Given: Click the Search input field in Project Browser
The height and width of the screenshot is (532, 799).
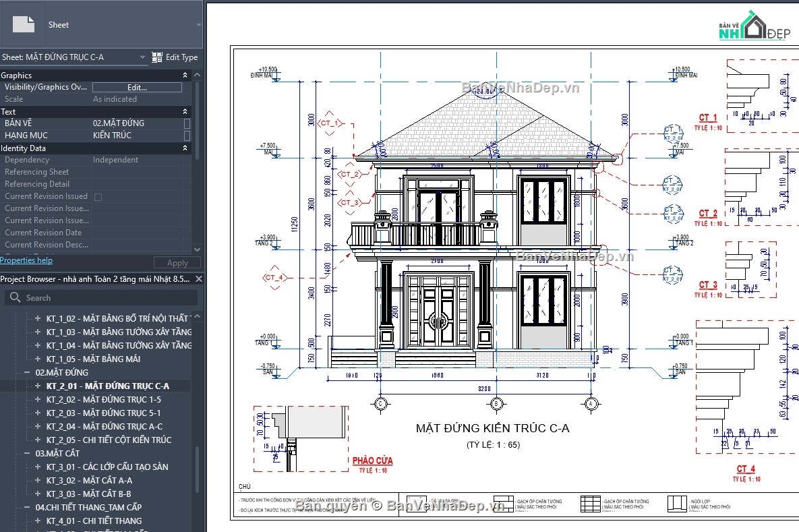Looking at the screenshot, I should tap(101, 297).
